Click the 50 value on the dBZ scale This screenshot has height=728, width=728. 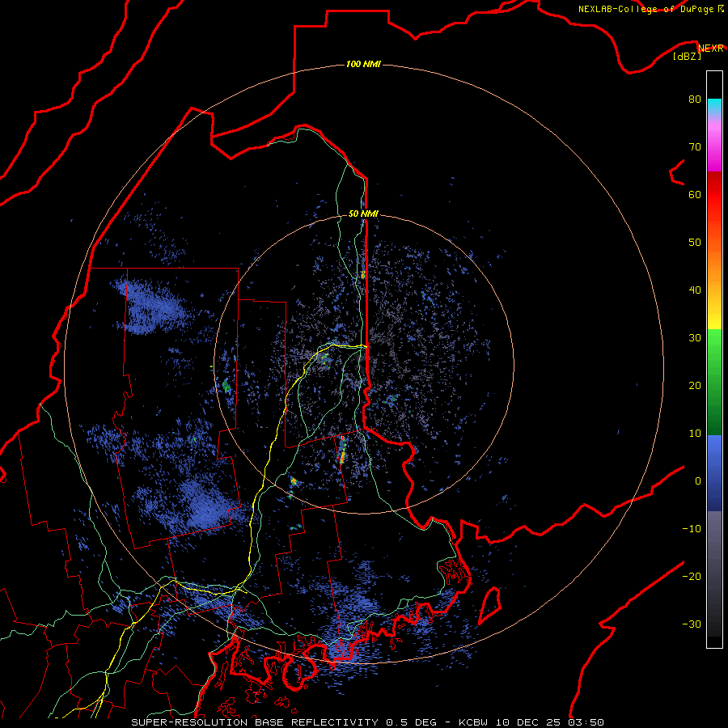click(695, 243)
